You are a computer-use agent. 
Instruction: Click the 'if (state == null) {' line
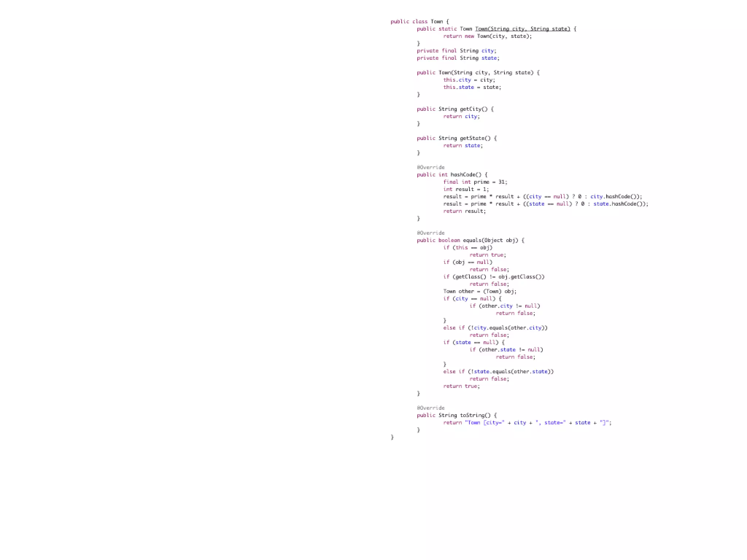474,342
